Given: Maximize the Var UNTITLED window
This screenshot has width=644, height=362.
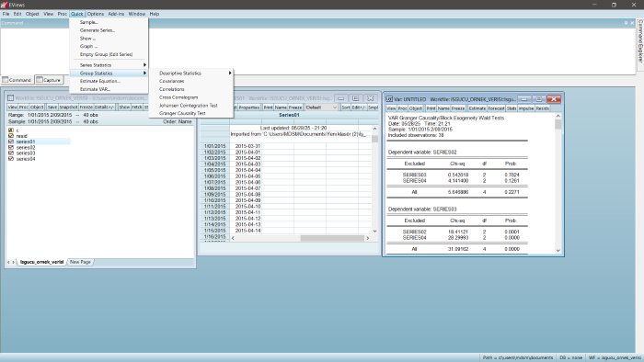Looking at the screenshot, I should pyautogui.click(x=539, y=99).
